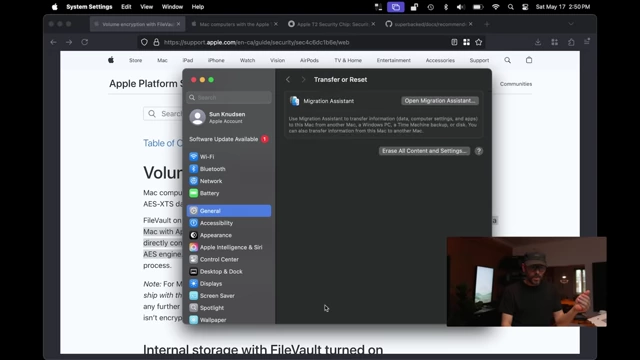640x360 pixels.
Task: Open Spotlight search from menu bar
Action: click(x=511, y=7)
